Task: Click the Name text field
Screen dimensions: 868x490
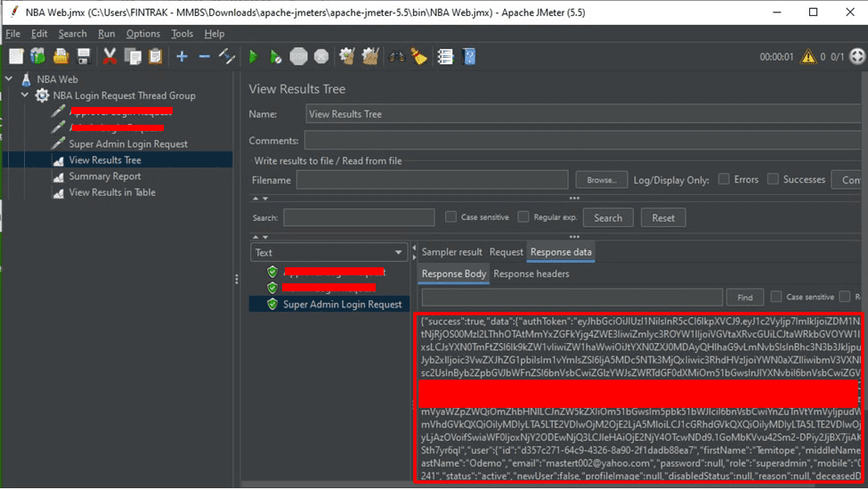Action: 579,114
